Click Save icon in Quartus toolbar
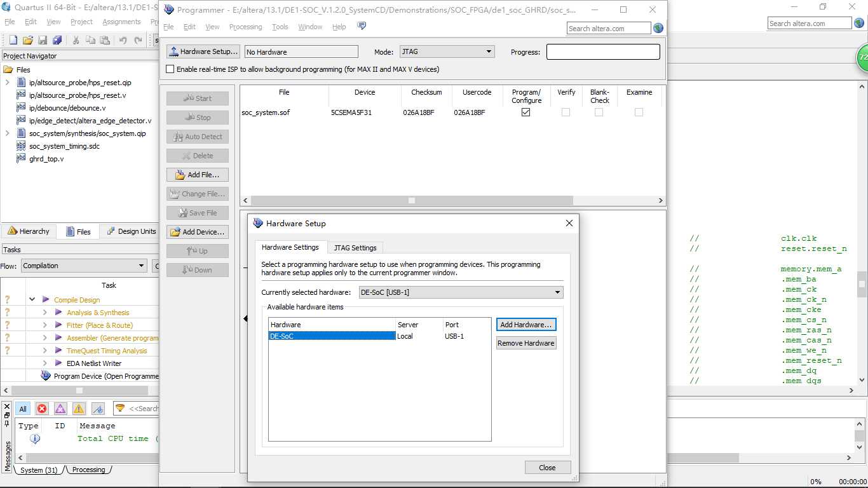868x488 pixels. [43, 40]
